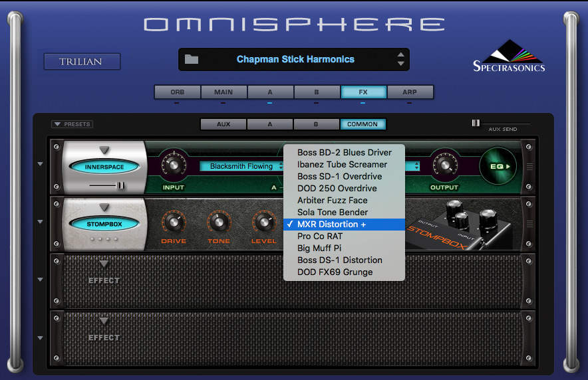The height and width of the screenshot is (380, 588).
Task: Select the AUX effects rack
Action: pos(223,124)
